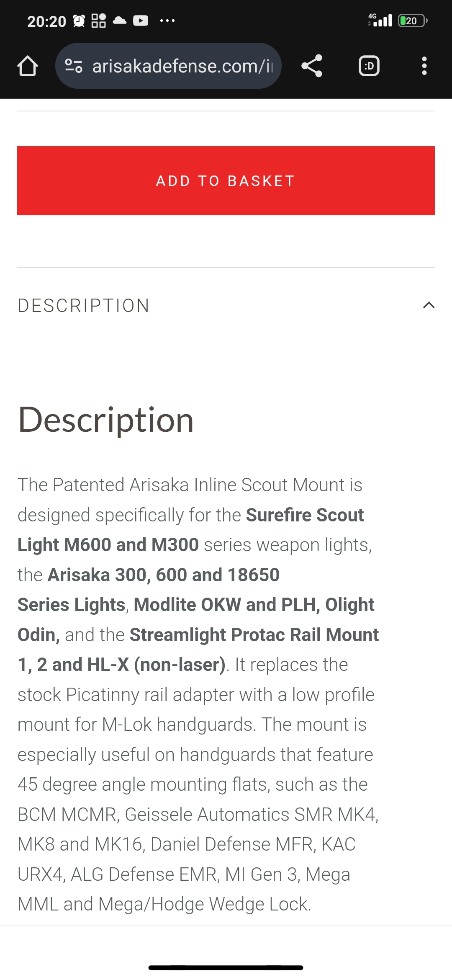Tap the 20:20 clock in status bar

point(46,21)
